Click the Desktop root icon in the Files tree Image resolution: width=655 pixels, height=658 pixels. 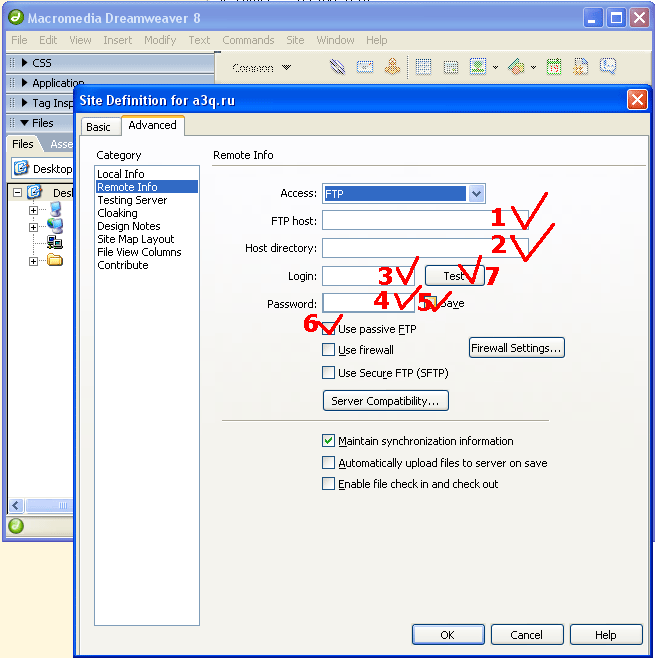34,192
